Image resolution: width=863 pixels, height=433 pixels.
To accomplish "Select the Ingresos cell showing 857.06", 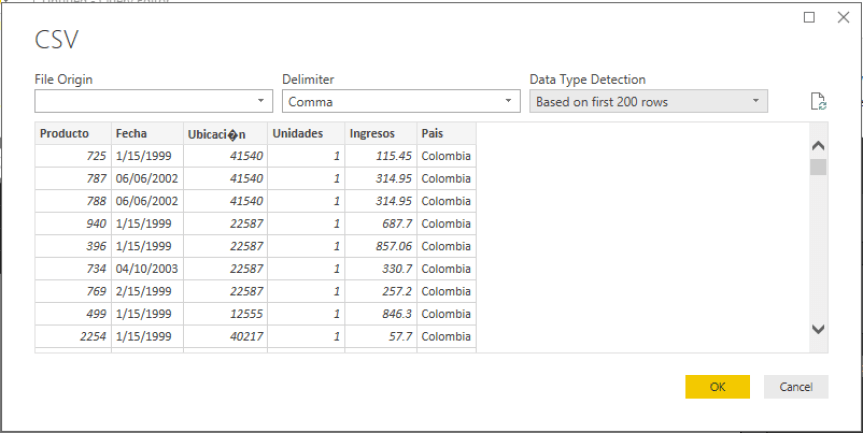I will 380,246.
